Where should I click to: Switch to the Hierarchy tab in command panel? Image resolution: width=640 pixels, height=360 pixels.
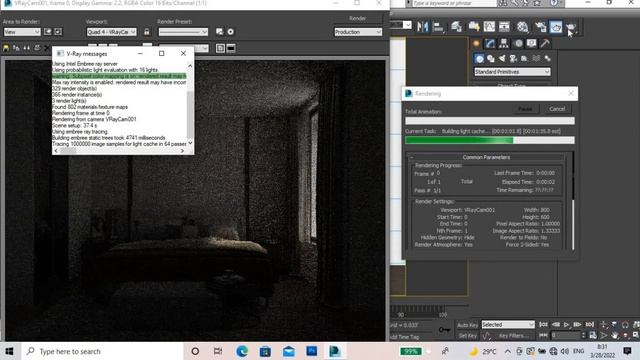(504, 44)
